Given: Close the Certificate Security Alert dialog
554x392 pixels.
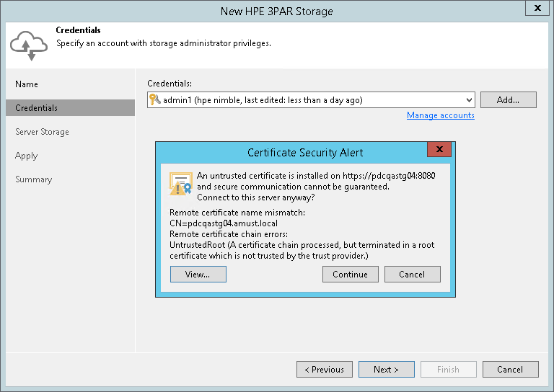Looking at the screenshot, I should (x=439, y=151).
